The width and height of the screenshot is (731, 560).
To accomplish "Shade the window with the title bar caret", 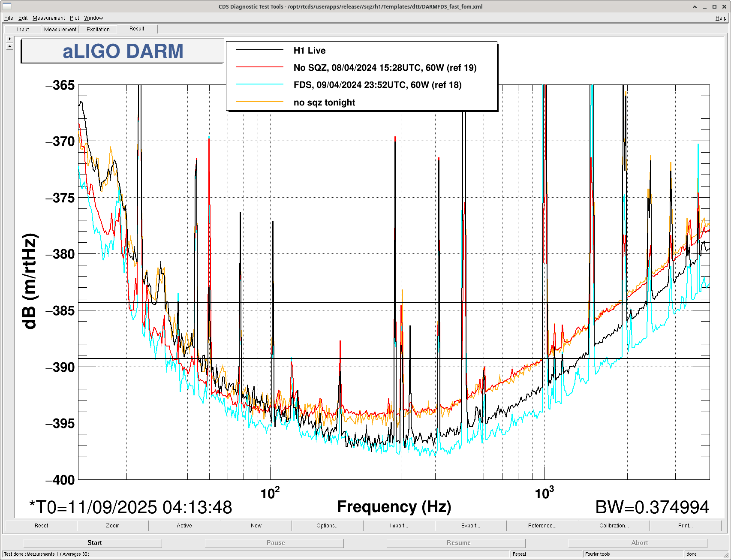I will pyautogui.click(x=695, y=6).
